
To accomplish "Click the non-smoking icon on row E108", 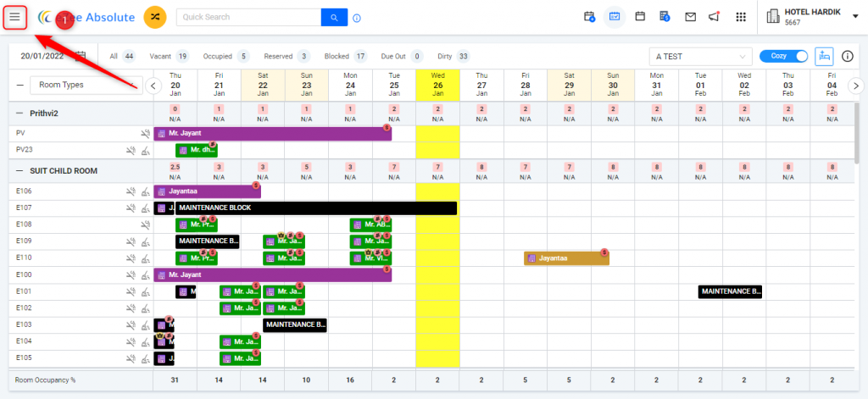I will click(145, 224).
